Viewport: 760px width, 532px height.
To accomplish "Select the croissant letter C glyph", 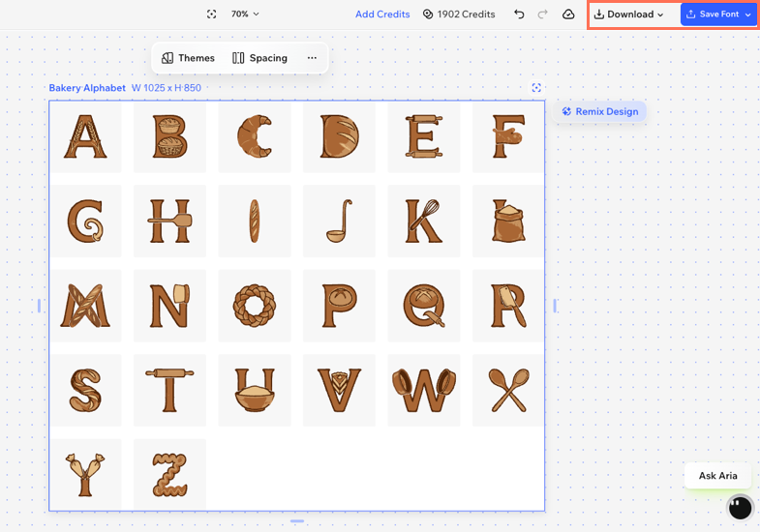I will click(x=255, y=136).
